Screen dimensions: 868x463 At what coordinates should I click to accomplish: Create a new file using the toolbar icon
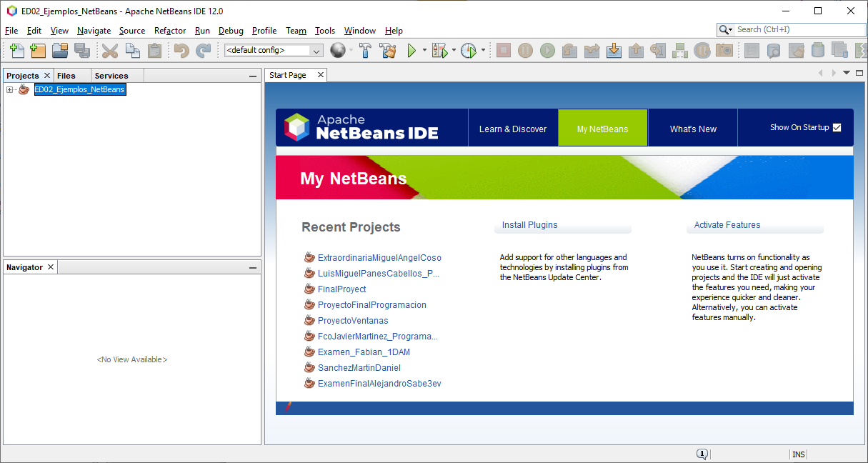(x=16, y=50)
